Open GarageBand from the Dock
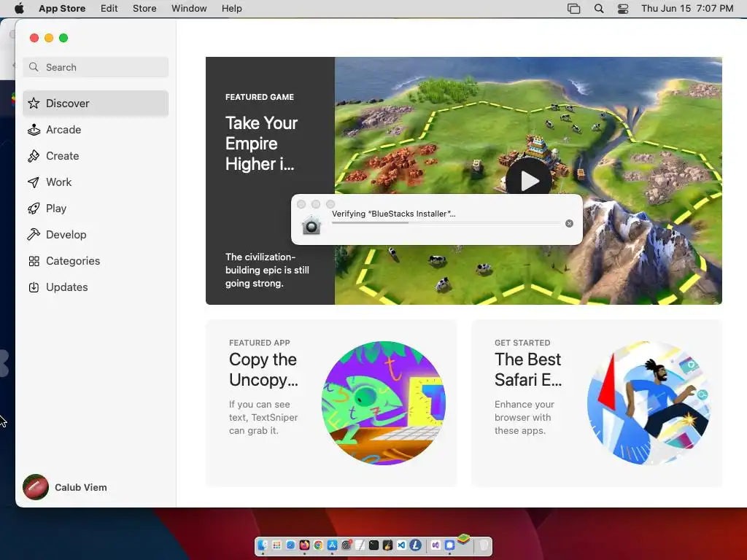This screenshot has height=560, width=747. pos(388,545)
